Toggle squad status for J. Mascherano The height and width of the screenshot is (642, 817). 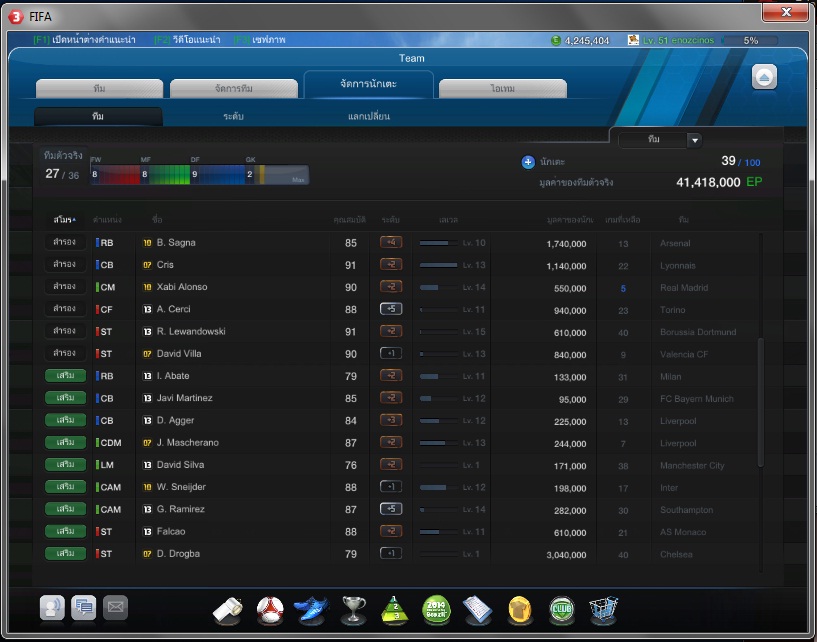65,442
